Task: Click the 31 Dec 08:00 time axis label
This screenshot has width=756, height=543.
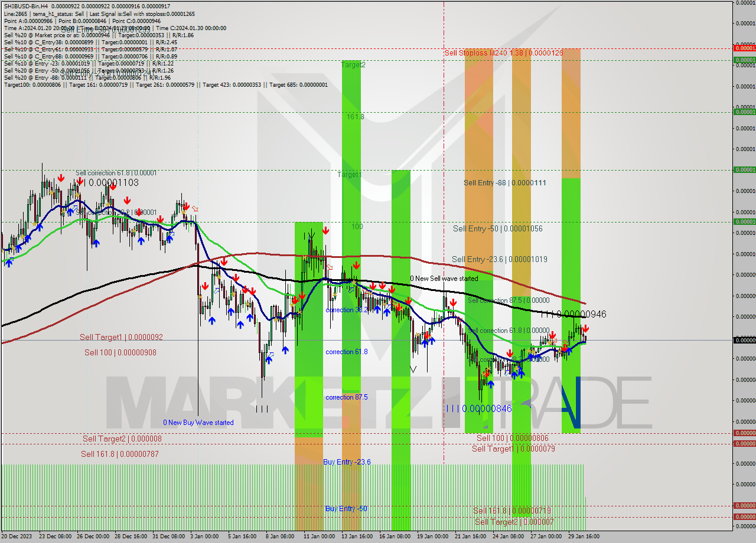Action: click(168, 537)
